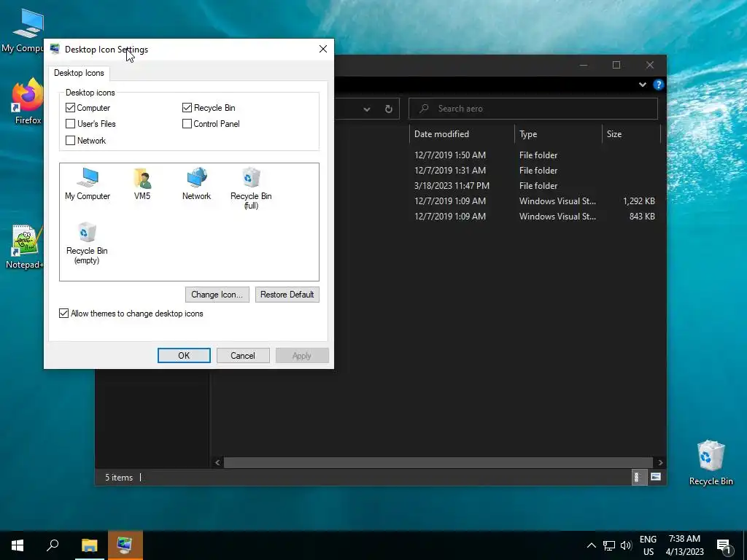
Task: Select the VM5 user icon in preview list
Action: [142, 184]
